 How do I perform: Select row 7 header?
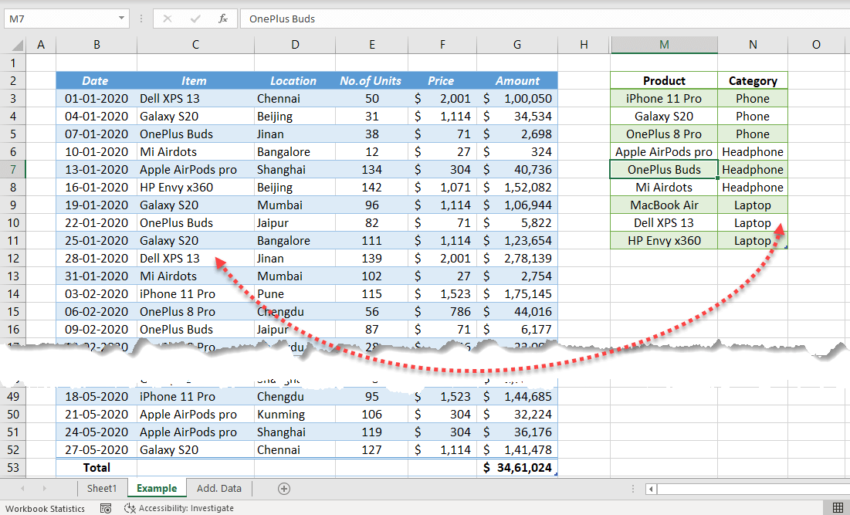tap(13, 170)
